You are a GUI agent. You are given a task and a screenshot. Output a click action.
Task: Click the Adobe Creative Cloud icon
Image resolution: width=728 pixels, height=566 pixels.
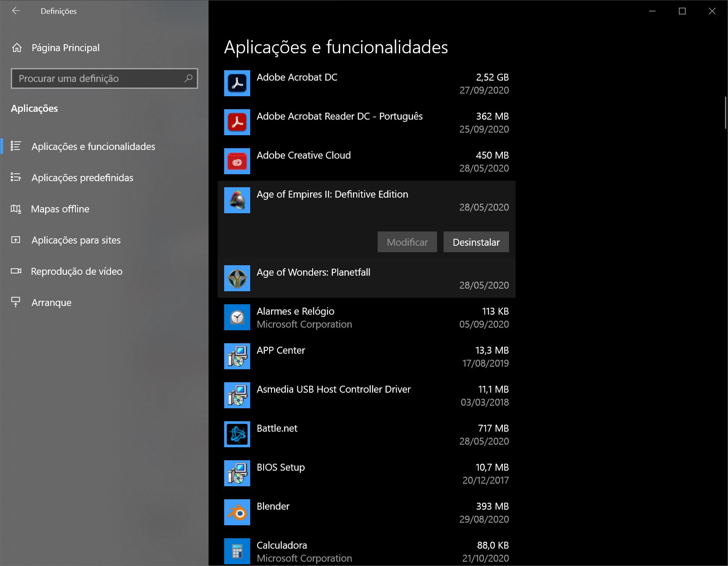coord(237,161)
